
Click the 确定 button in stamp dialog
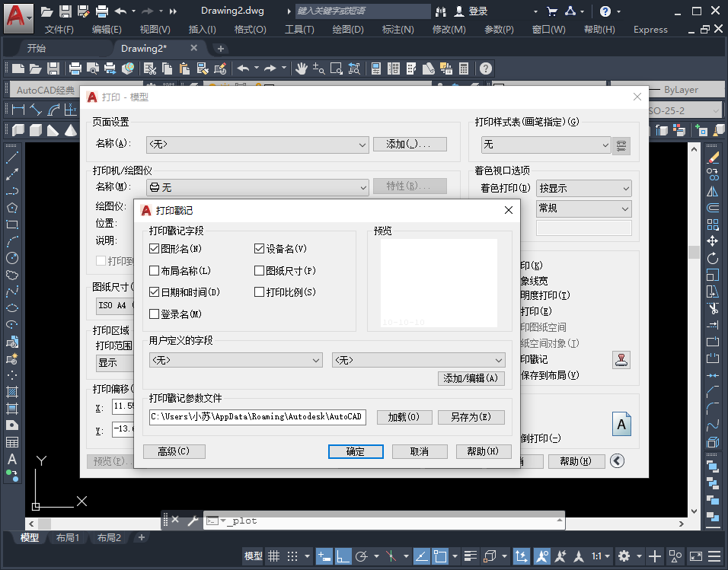coord(355,451)
